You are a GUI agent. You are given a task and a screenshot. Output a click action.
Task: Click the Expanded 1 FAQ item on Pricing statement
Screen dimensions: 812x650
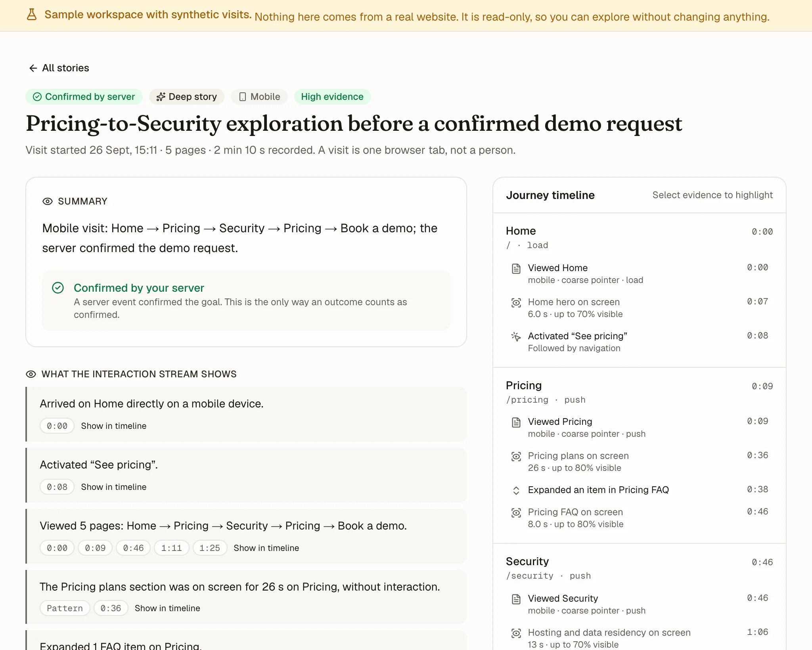click(x=121, y=645)
